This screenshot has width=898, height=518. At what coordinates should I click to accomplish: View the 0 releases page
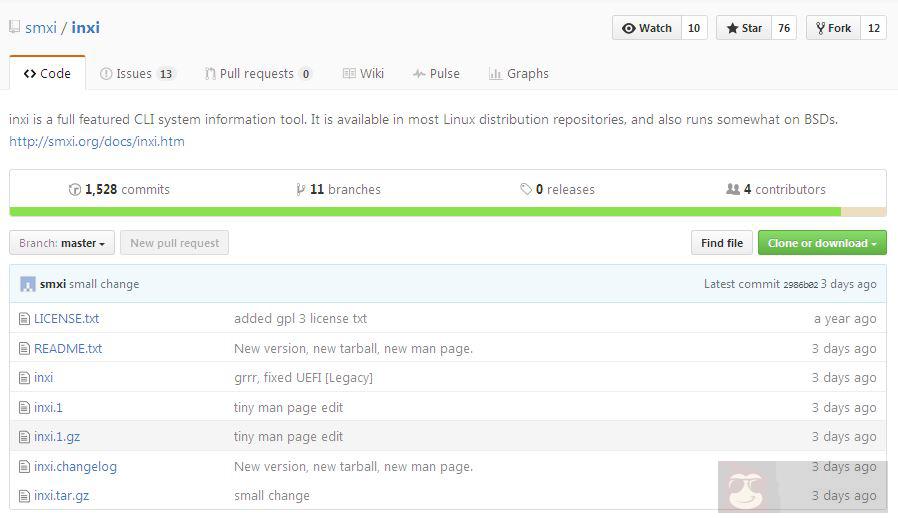[x=557, y=189]
